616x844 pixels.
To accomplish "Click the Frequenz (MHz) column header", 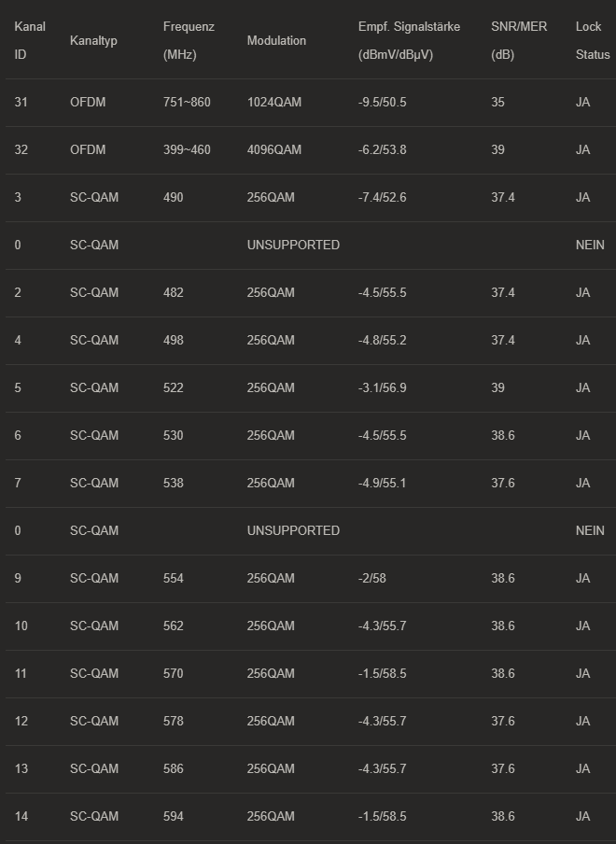I will [x=189, y=40].
